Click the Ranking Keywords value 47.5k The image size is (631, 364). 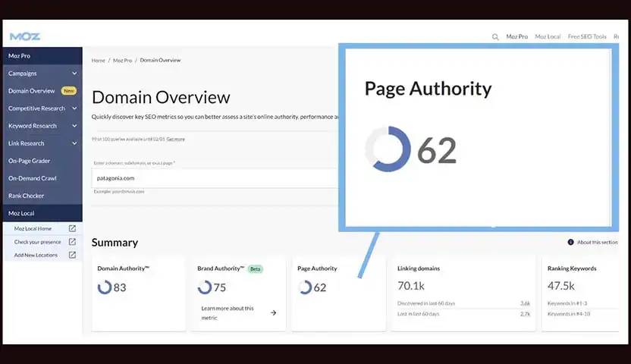click(561, 286)
